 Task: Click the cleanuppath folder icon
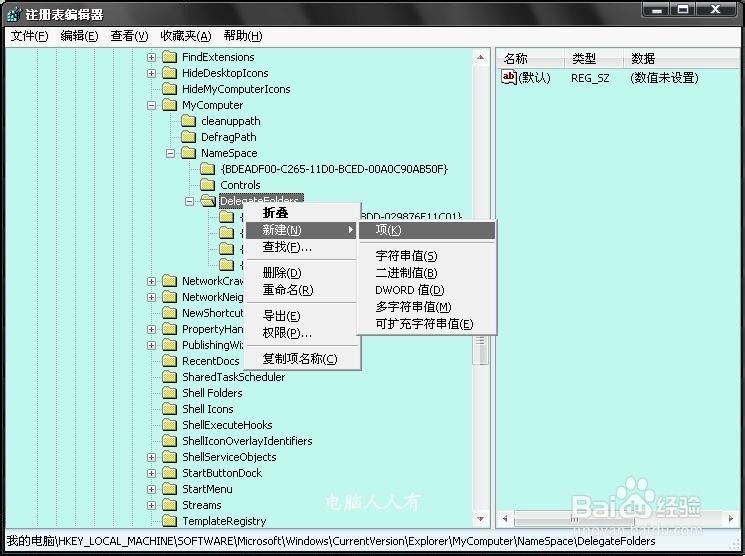(188, 121)
